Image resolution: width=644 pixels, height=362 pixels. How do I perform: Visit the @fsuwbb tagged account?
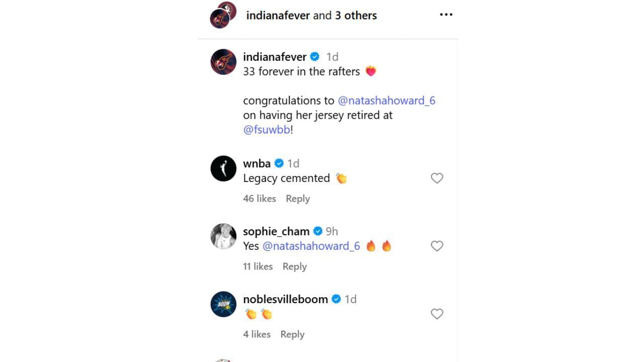(266, 129)
